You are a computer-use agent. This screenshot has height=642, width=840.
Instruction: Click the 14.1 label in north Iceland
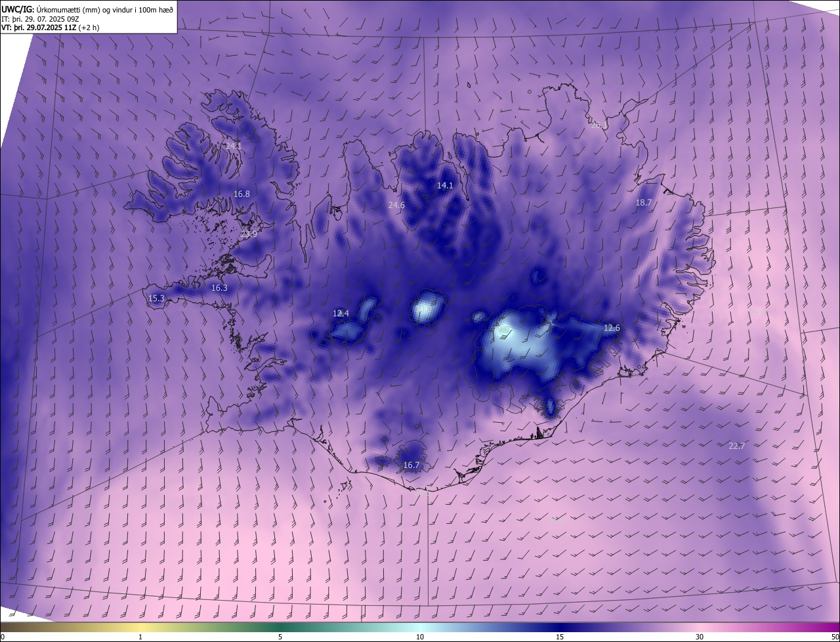(x=445, y=186)
